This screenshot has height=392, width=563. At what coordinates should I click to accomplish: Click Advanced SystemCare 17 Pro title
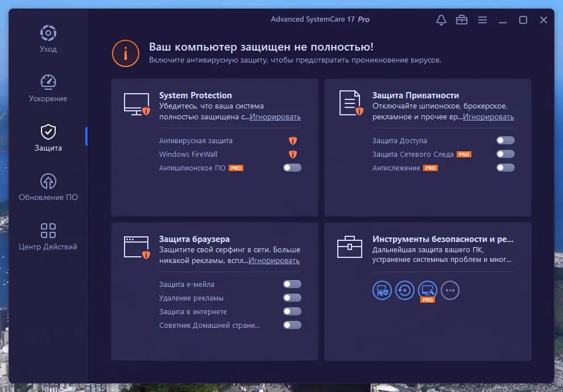point(320,19)
